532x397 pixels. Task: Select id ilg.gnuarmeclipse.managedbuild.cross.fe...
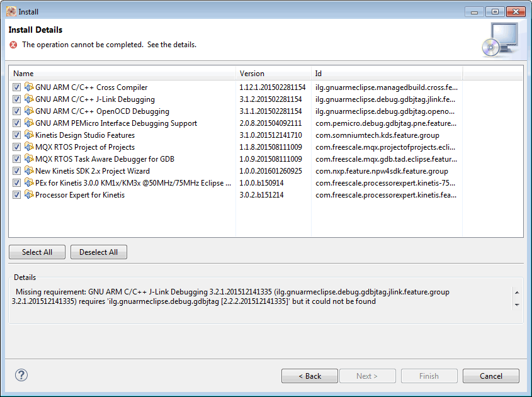(x=387, y=87)
